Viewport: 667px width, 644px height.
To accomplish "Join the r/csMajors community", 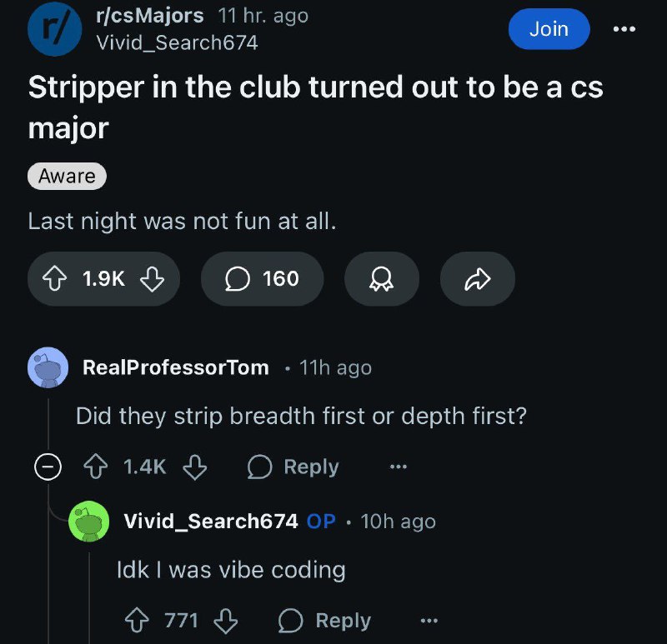I will (549, 29).
